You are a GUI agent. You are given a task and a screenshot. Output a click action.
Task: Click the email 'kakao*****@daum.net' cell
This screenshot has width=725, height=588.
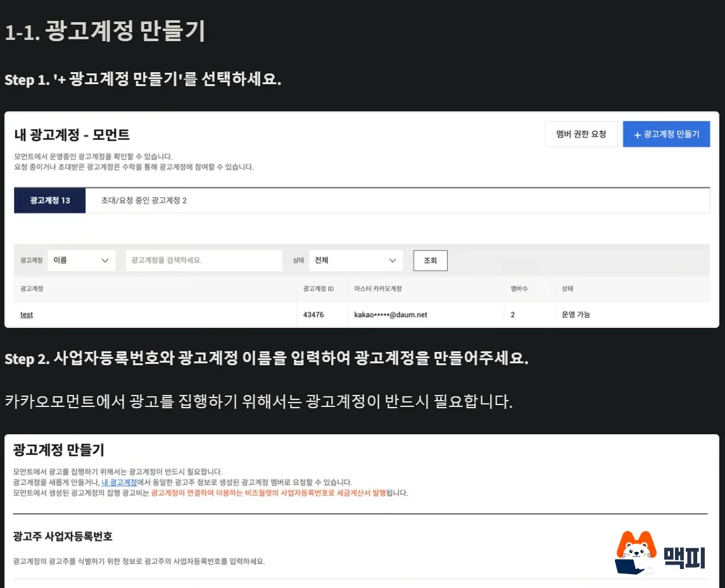[x=391, y=315]
